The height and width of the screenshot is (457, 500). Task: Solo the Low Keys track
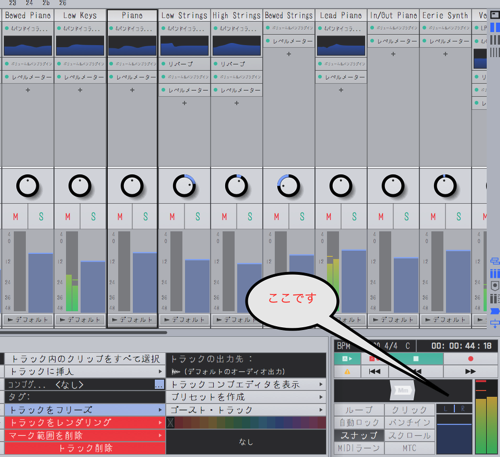(x=93, y=217)
